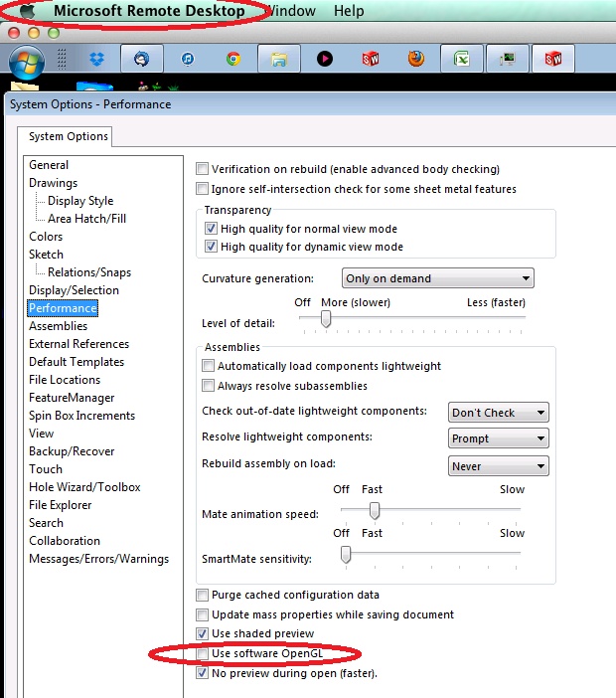Screen dimensions: 616x698
Task: Select Drawings in the options tree
Action: click(53, 183)
